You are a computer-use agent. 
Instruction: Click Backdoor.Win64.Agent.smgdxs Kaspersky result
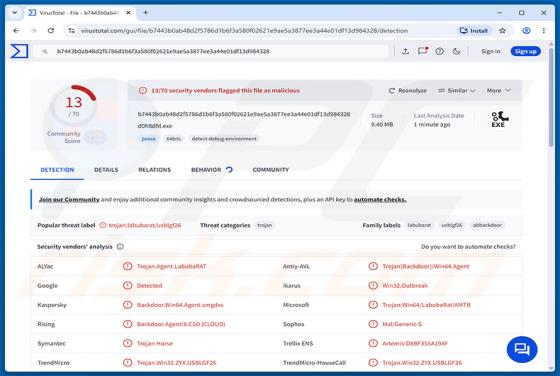(x=180, y=305)
